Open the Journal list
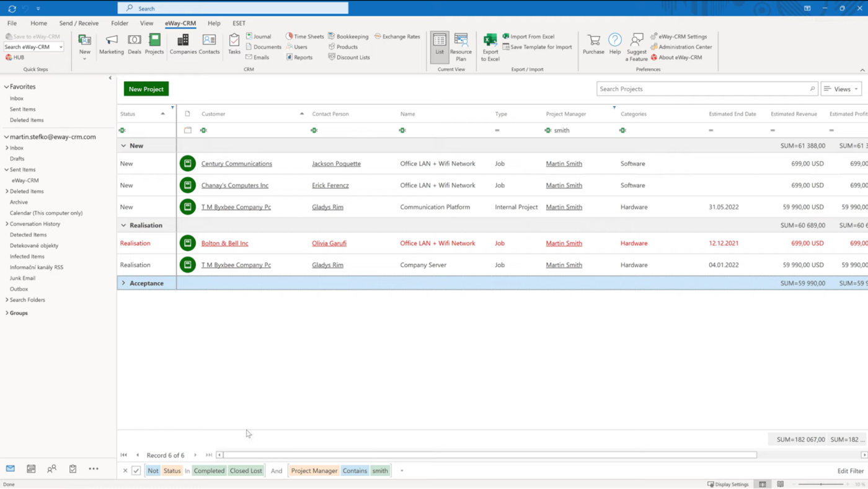The width and height of the screenshot is (868, 489). [259, 37]
